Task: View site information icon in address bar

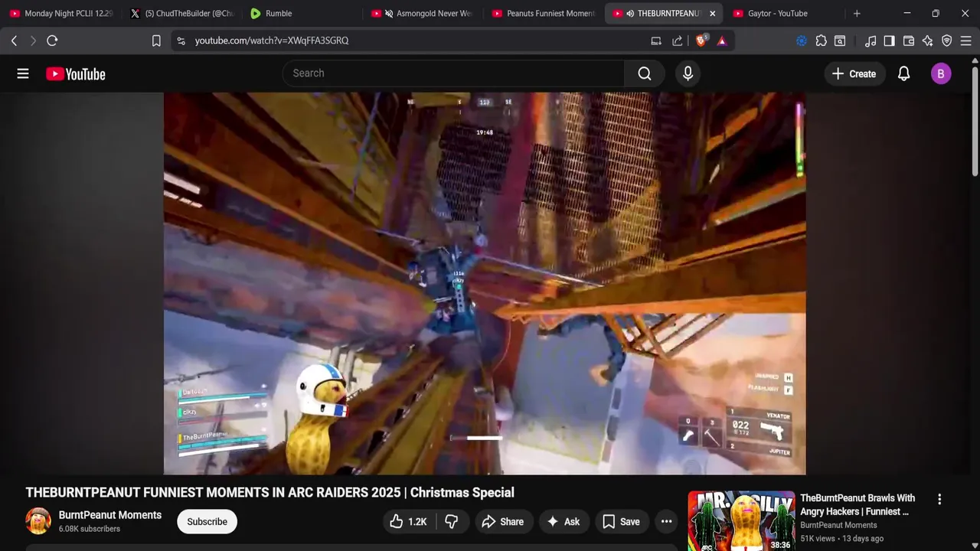Action: click(181, 41)
